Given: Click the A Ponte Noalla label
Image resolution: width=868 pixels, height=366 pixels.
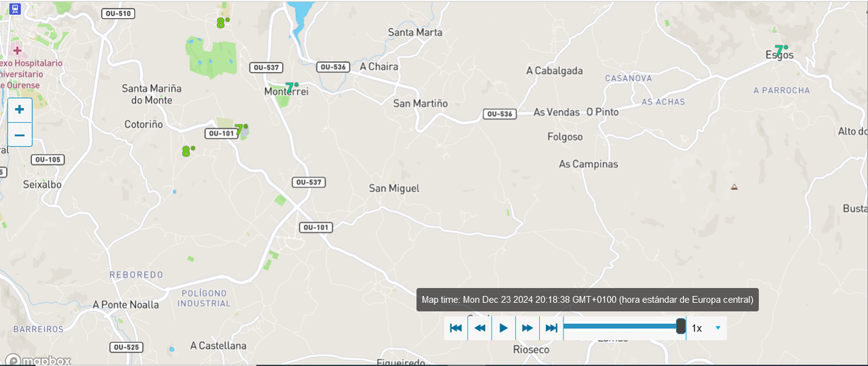Looking at the screenshot, I should 126,304.
